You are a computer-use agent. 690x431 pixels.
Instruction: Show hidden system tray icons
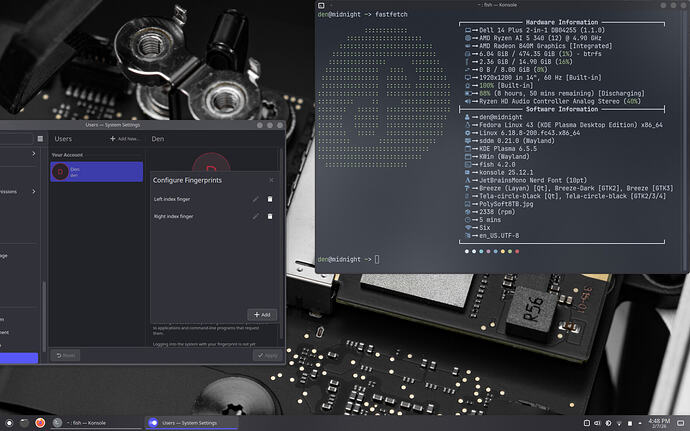tap(640, 423)
